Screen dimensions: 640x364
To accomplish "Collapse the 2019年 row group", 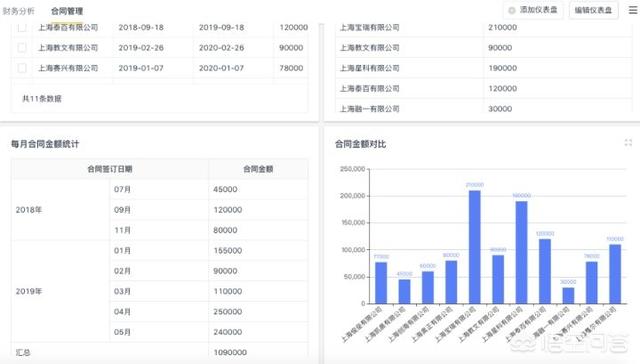I will [x=29, y=291].
